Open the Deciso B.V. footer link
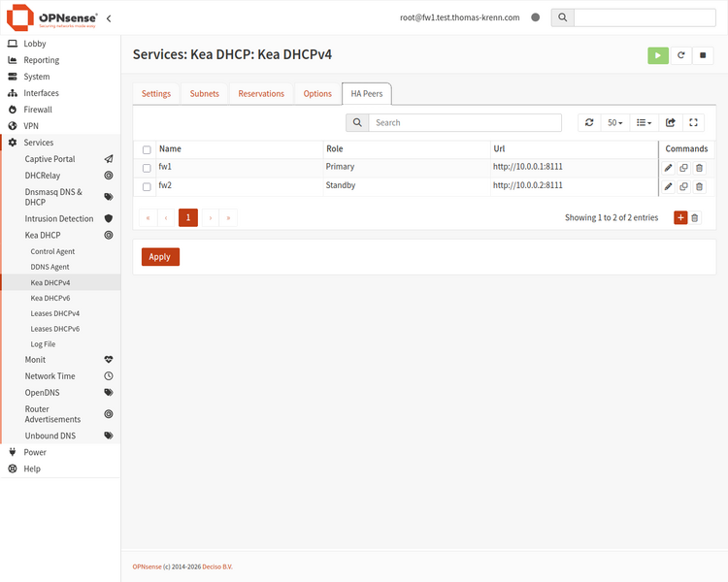This screenshot has height=582, width=728. [217, 566]
